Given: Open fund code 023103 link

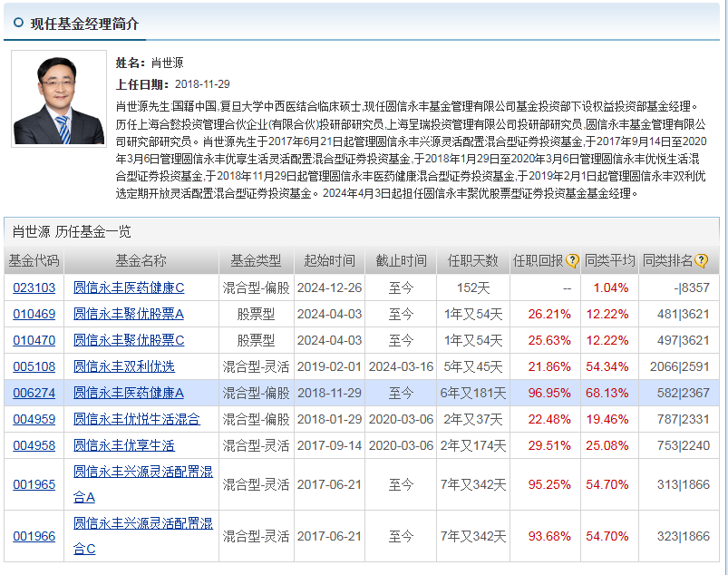Looking at the screenshot, I should tap(34, 288).
